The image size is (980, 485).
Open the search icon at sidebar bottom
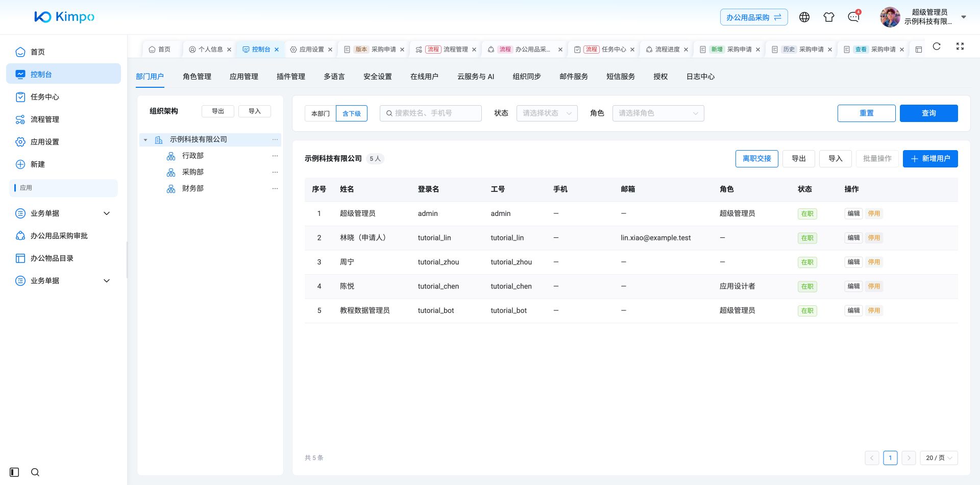click(x=35, y=472)
